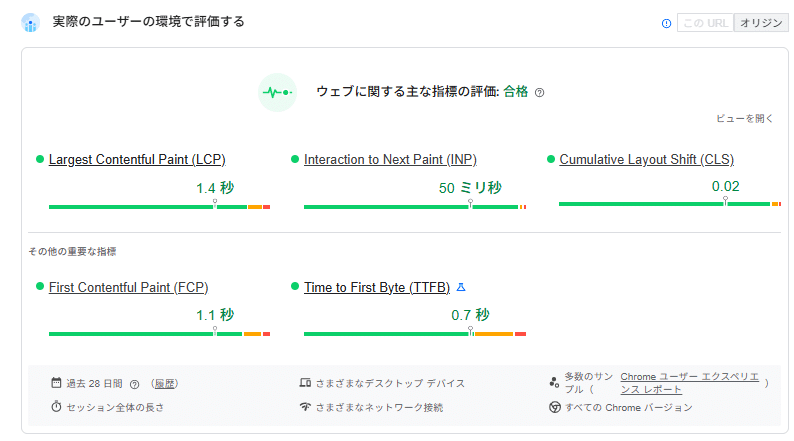Switch to the オリジン view
Viewport: 794px width, 441px height.
point(760,23)
